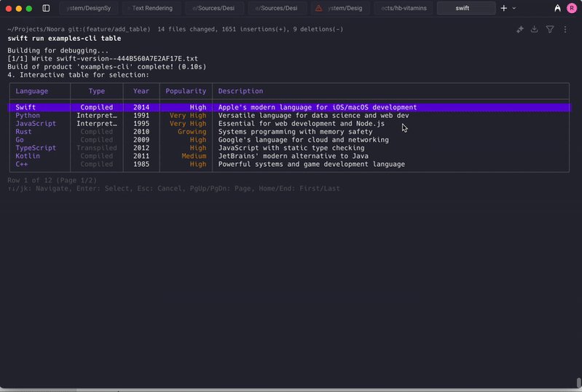
Task: Open the block three-dot overflow menu
Action: click(x=565, y=29)
